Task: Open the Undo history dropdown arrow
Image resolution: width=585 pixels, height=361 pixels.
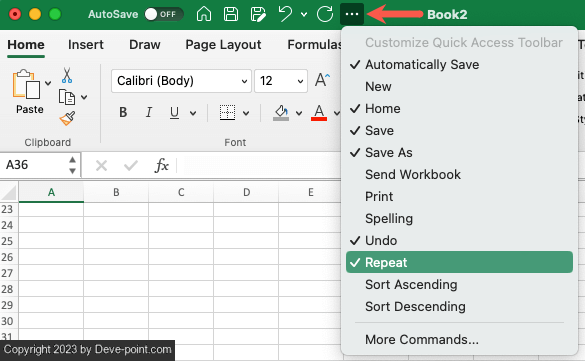Action: pyautogui.click(x=304, y=15)
